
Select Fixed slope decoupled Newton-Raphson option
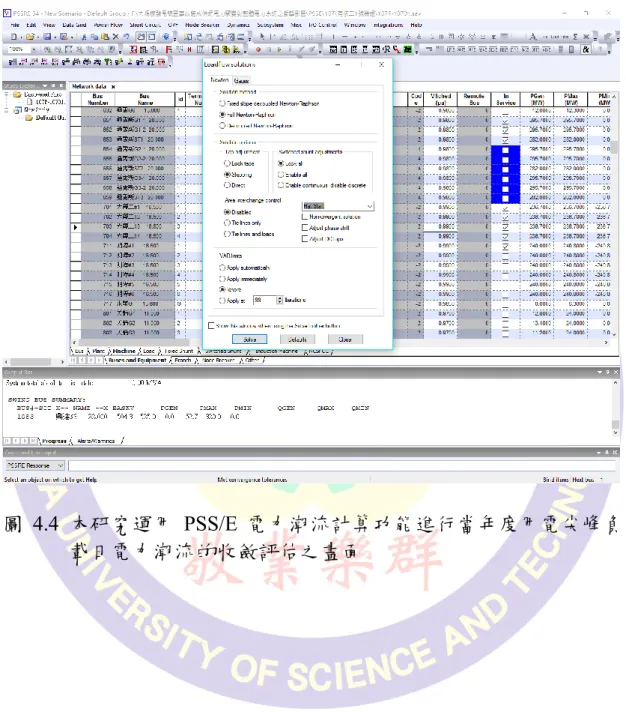(x=269, y=104)
